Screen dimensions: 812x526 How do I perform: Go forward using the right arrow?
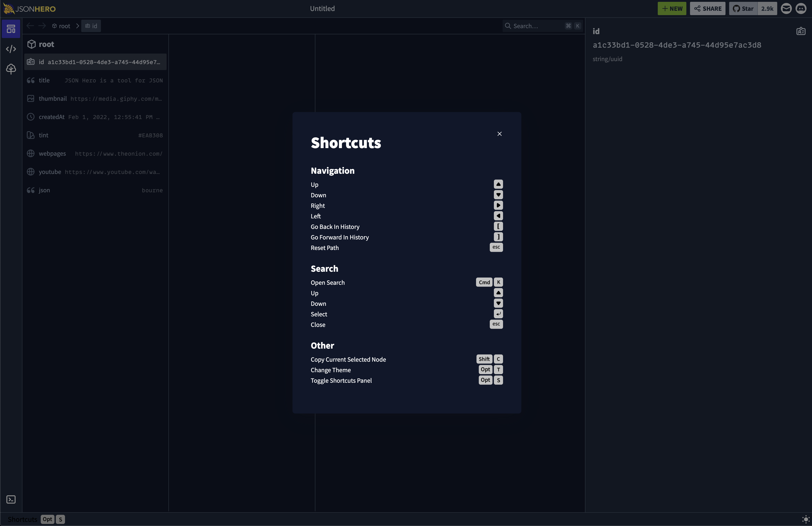(42, 26)
